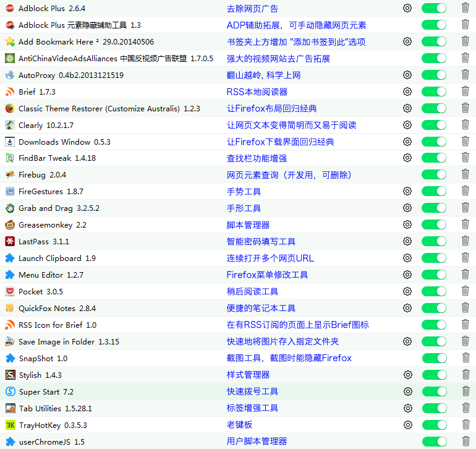The width and height of the screenshot is (476, 449).
Task: Open Classic Theme Restorer options gear
Action: pyautogui.click(x=407, y=108)
